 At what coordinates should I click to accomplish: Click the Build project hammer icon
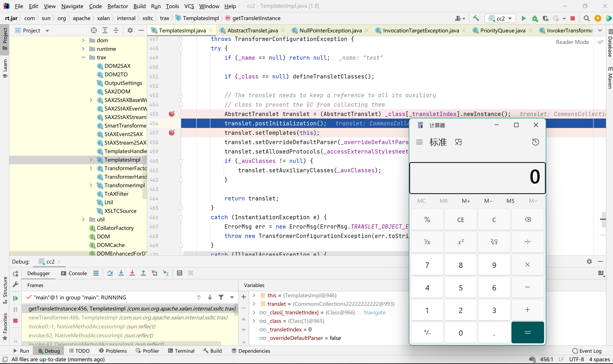tap(476, 18)
